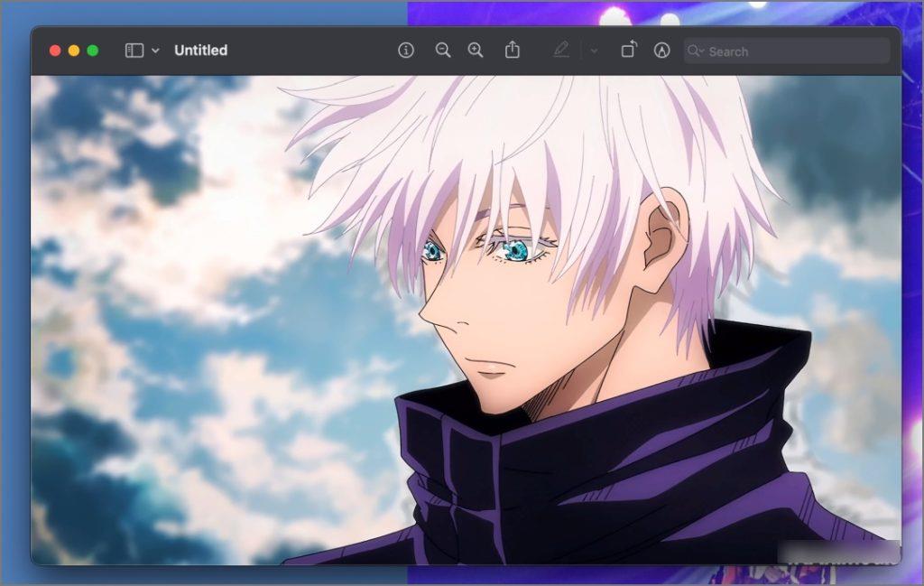Zoom in on the image
The height and width of the screenshot is (586, 924).
[x=476, y=51]
